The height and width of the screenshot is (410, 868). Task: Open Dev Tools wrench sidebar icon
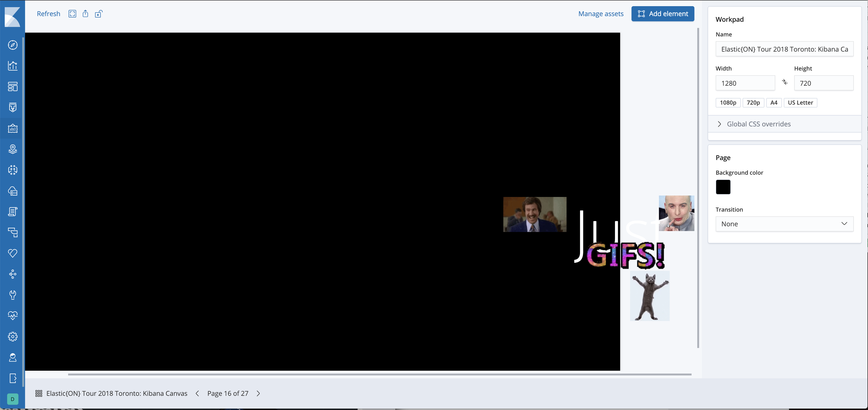(x=13, y=295)
